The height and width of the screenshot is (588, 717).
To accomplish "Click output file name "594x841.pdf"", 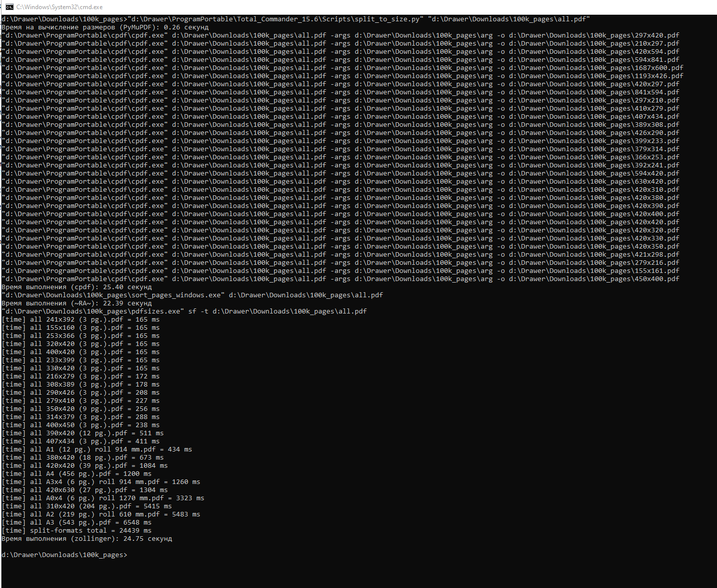I will pos(657,60).
